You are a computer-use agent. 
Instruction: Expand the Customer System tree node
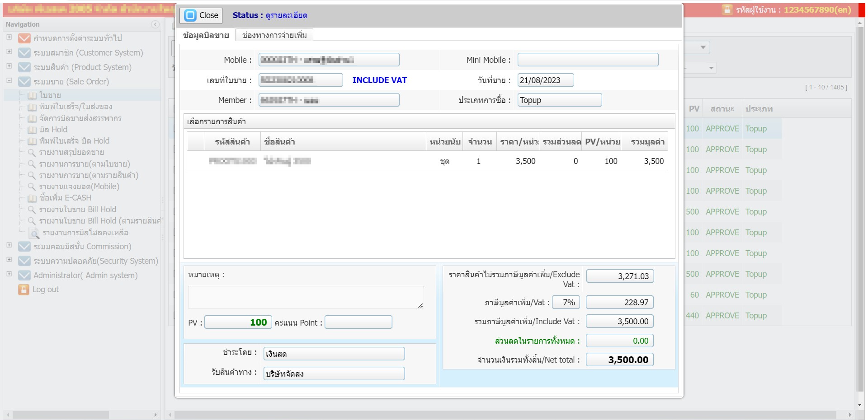(x=9, y=52)
